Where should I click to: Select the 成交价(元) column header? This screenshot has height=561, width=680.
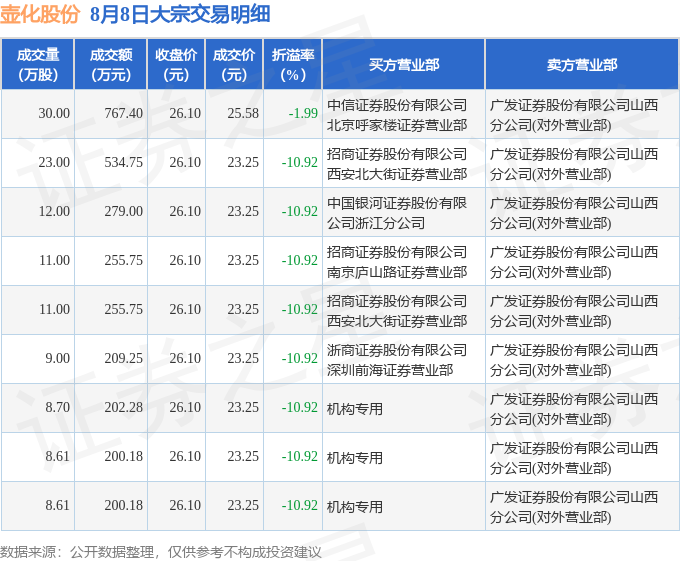point(234,64)
